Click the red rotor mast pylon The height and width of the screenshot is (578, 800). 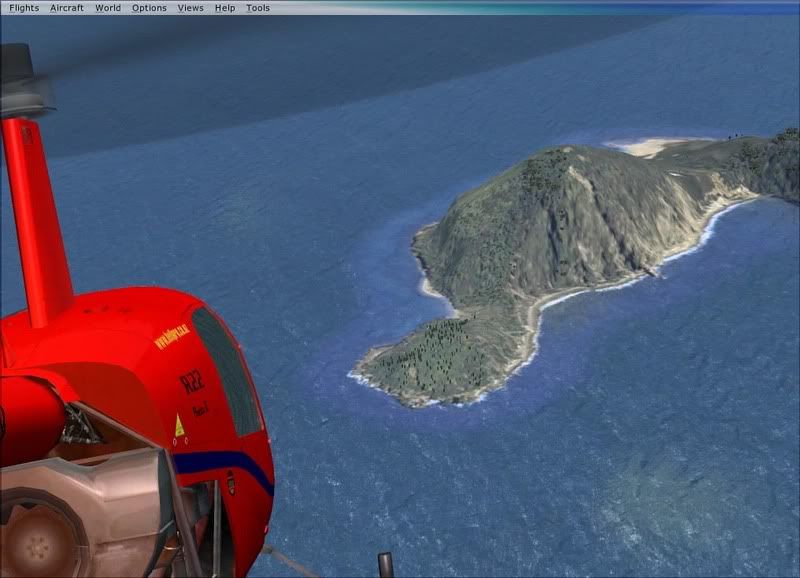[x=37, y=220]
